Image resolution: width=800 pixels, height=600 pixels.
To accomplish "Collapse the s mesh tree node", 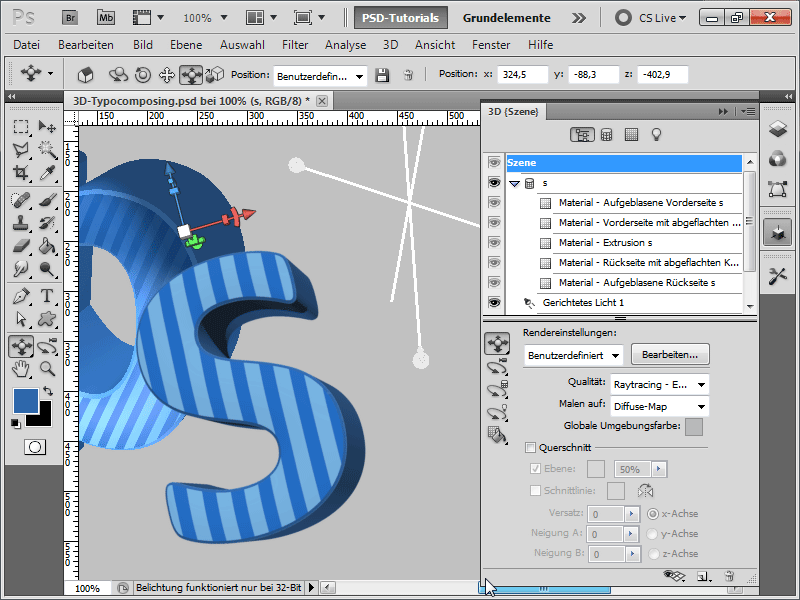I will (x=514, y=183).
